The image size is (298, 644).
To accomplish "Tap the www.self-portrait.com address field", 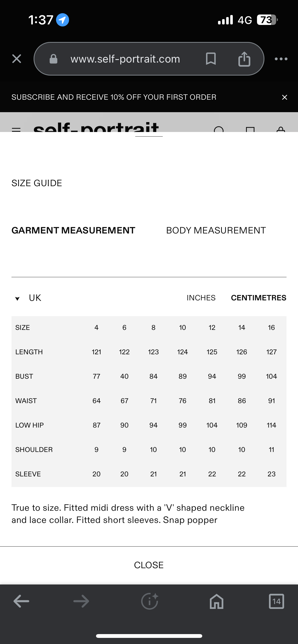I will point(125,59).
